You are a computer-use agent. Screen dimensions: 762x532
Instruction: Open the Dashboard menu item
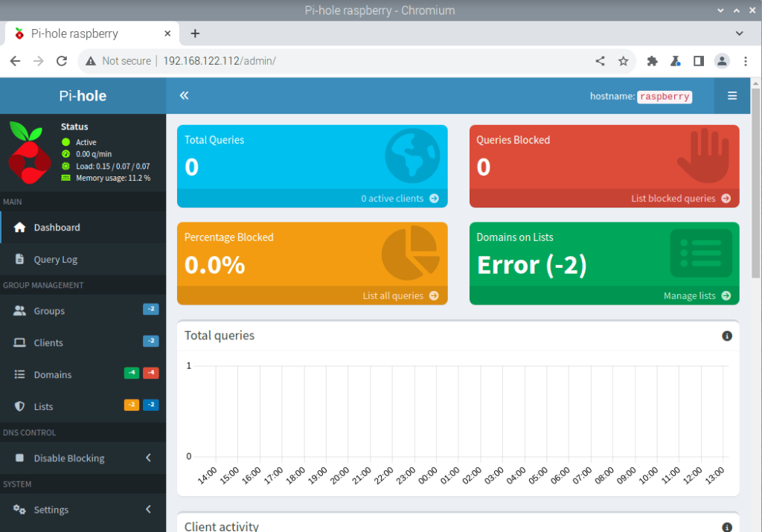(x=83, y=228)
